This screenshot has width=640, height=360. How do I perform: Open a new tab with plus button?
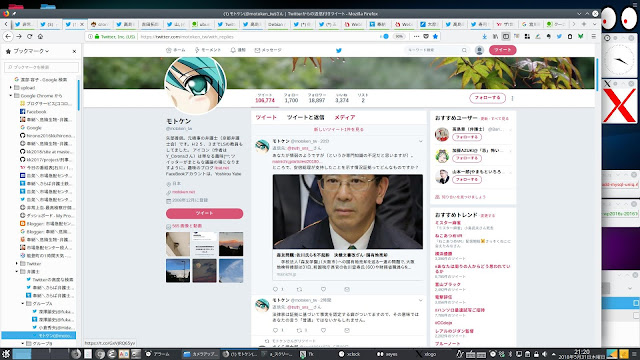[x=584, y=24]
